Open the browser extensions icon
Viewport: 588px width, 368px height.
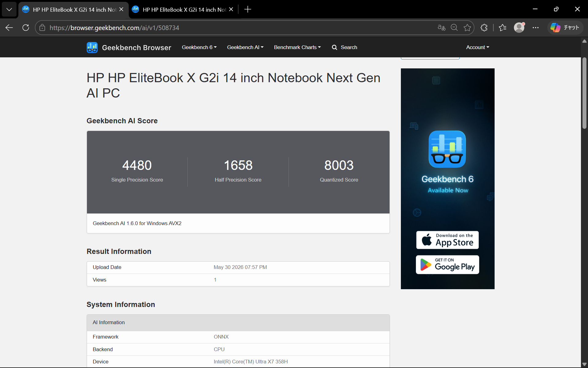[x=484, y=28]
